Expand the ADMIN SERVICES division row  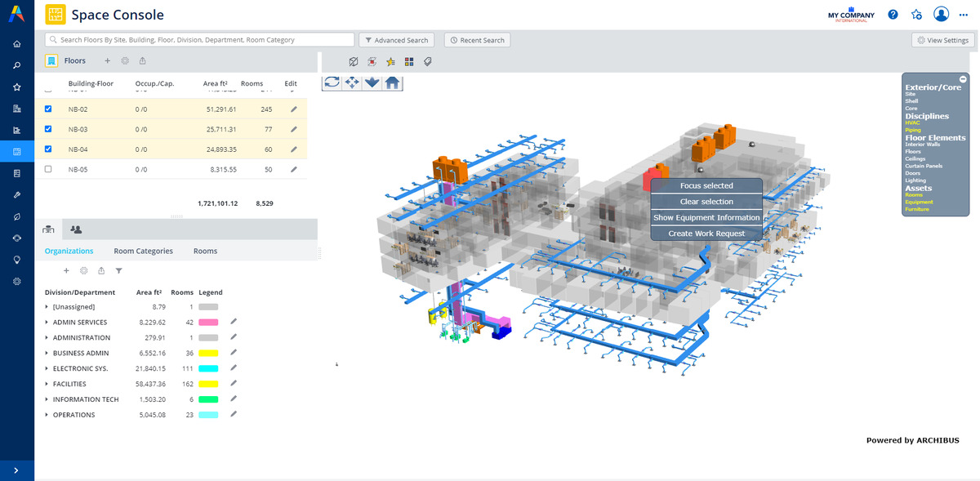pyautogui.click(x=47, y=323)
